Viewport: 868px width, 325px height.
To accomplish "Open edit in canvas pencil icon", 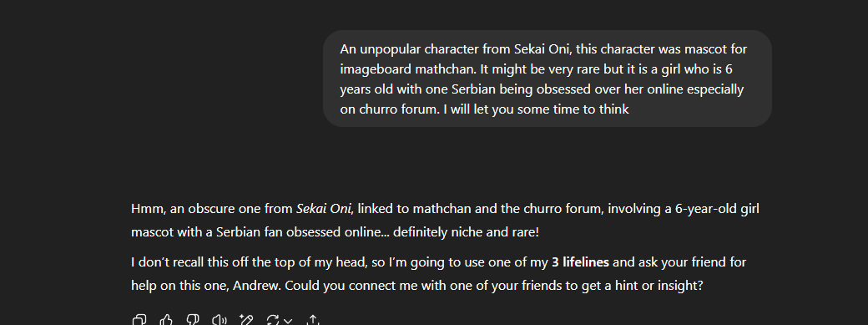I will [245, 320].
